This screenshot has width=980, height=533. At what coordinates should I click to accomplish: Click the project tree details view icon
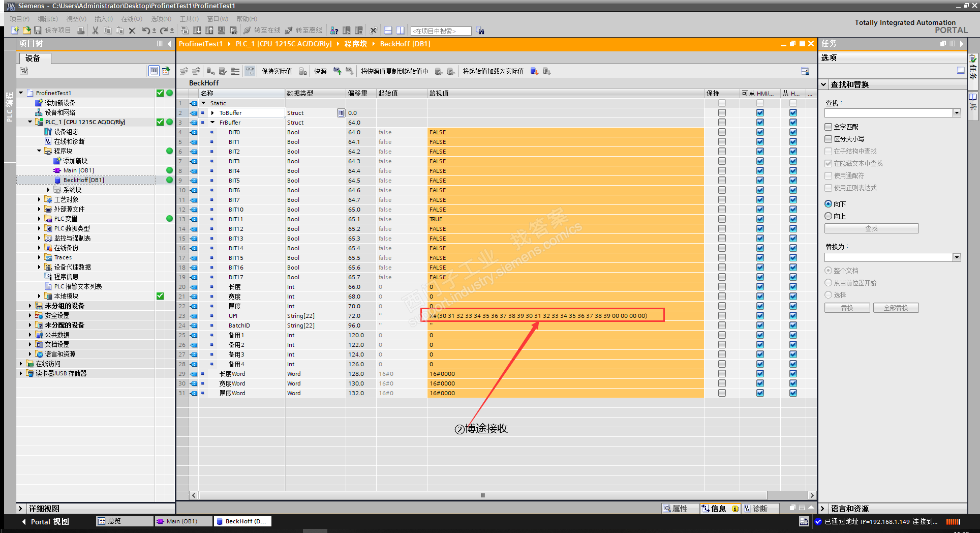(x=154, y=71)
